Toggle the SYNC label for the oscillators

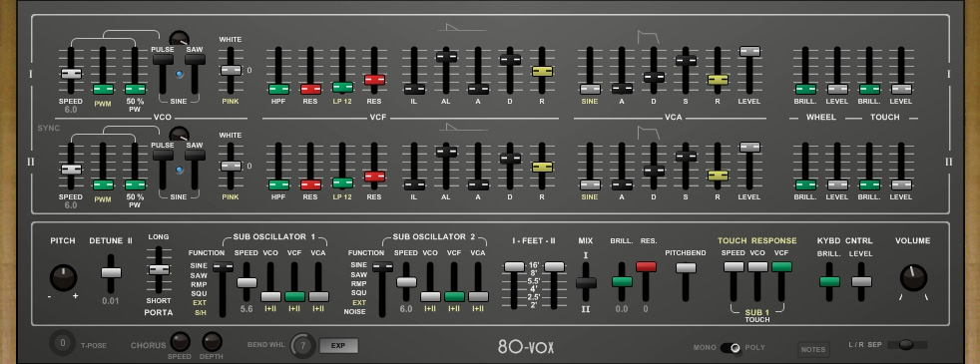(x=49, y=128)
